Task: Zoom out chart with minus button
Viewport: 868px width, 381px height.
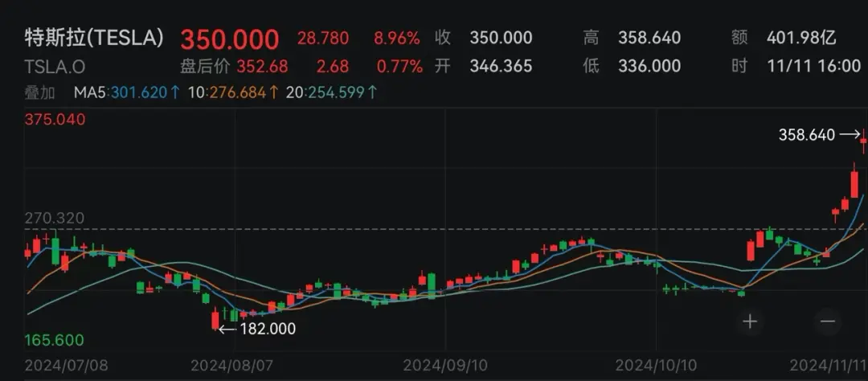Action: pyautogui.click(x=828, y=322)
